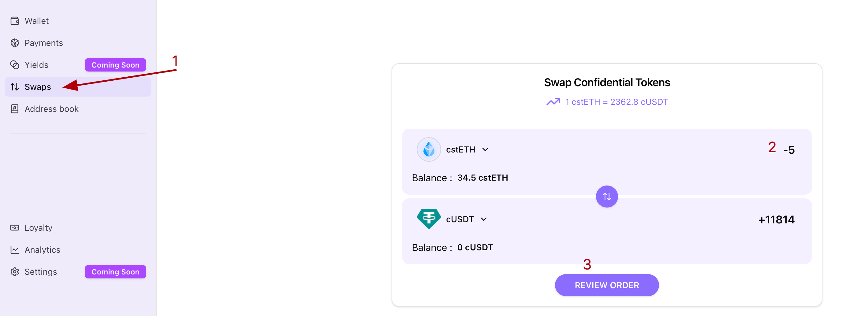The width and height of the screenshot is (868, 316).
Task: Click the Coming Soon badge beside Yields
Action: (115, 65)
